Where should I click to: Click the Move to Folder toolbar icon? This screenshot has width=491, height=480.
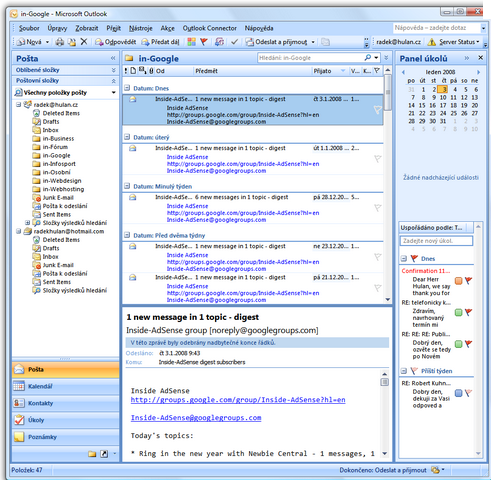tap(72, 42)
